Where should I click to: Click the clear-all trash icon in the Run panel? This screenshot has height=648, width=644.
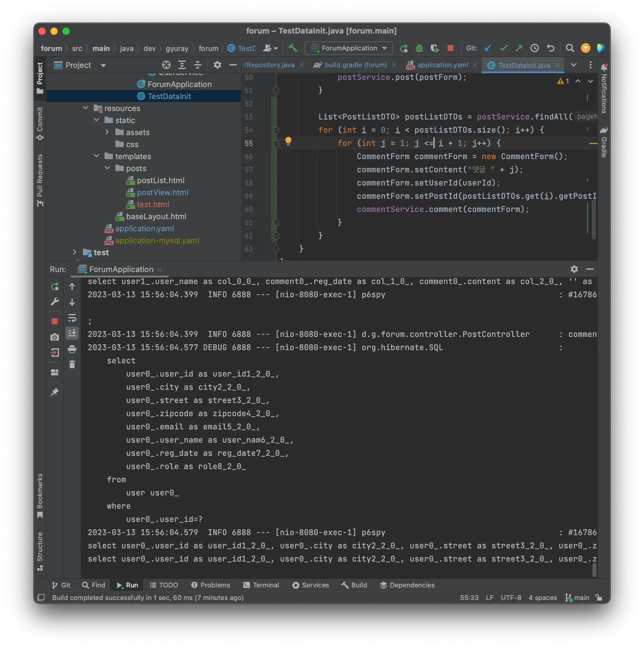72,365
